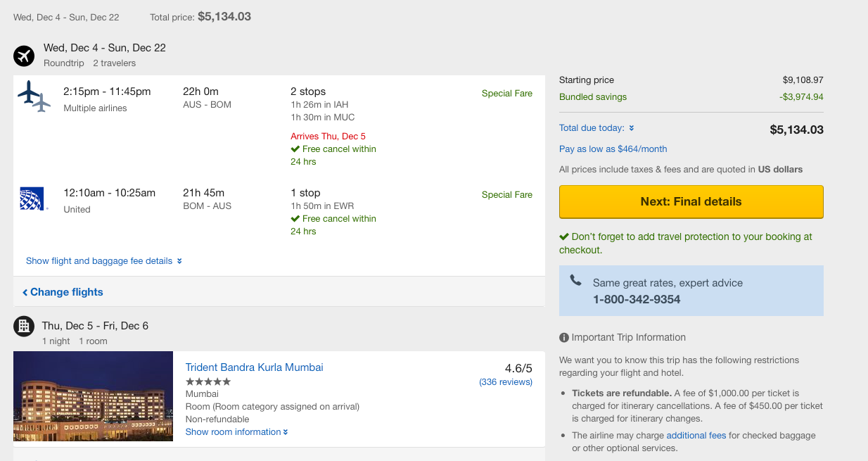Viewport: 868px width, 461px height.
Task: Expand Show room information
Action: point(237,432)
